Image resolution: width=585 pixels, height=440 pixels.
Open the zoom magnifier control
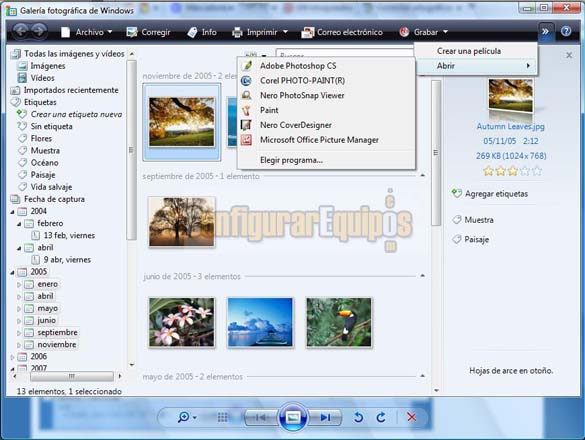tap(186, 417)
